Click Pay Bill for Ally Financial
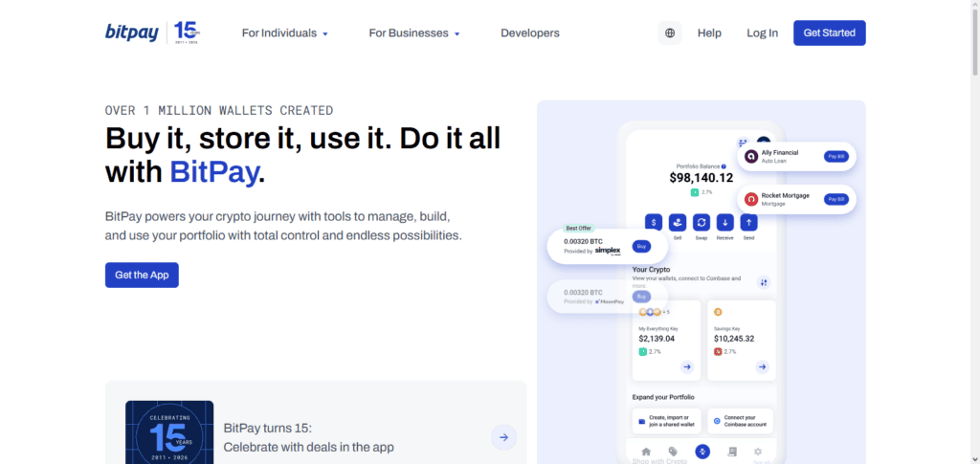The image size is (980, 464). coord(835,157)
